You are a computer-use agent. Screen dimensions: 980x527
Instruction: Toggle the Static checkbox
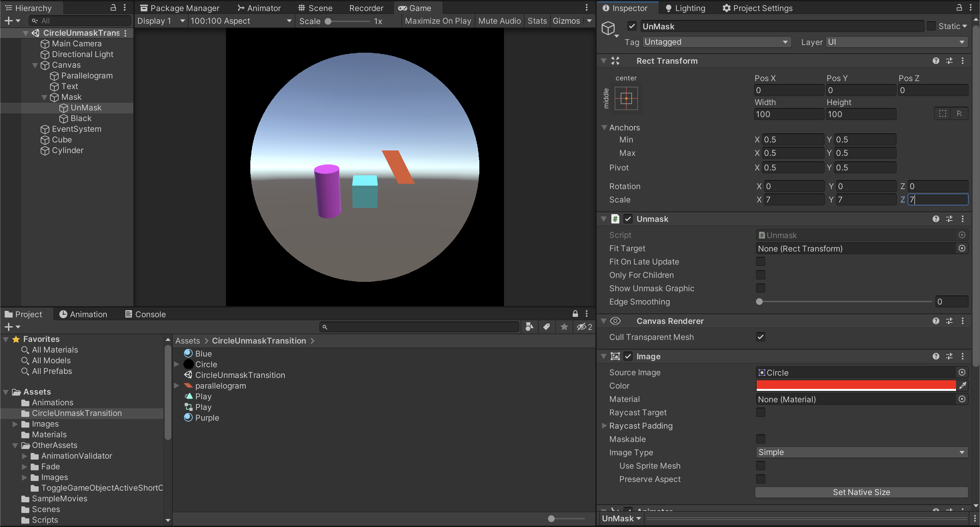point(931,26)
